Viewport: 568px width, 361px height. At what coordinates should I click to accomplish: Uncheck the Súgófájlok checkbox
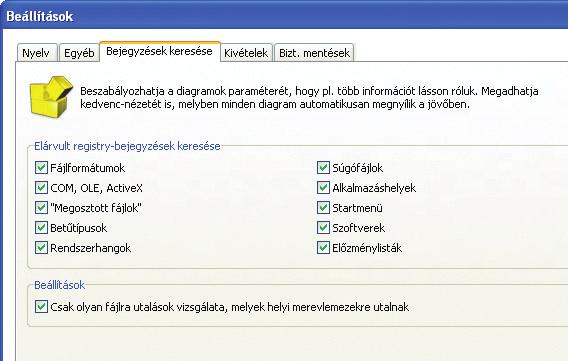323,168
